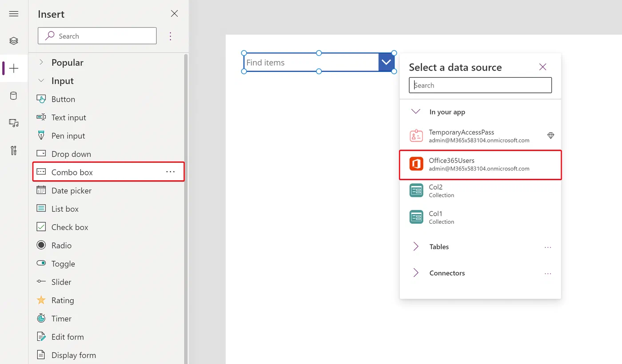Select the Col2 collection
This screenshot has width=622, height=364.
[480, 190]
